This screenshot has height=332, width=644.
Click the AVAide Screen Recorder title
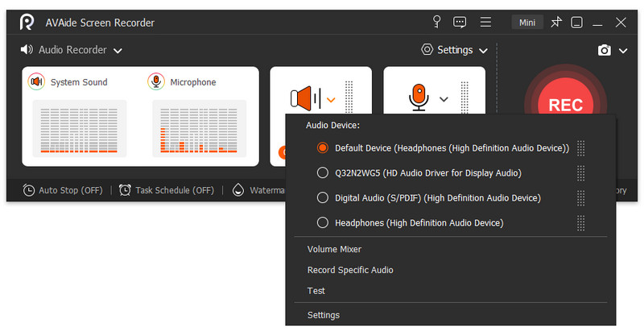point(100,23)
